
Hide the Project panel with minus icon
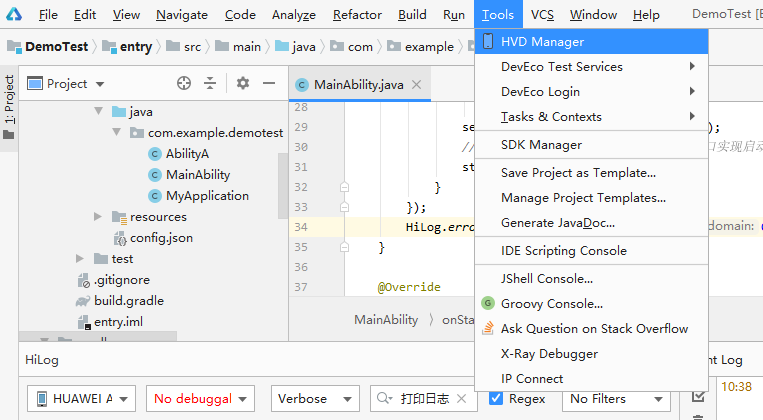click(x=269, y=84)
